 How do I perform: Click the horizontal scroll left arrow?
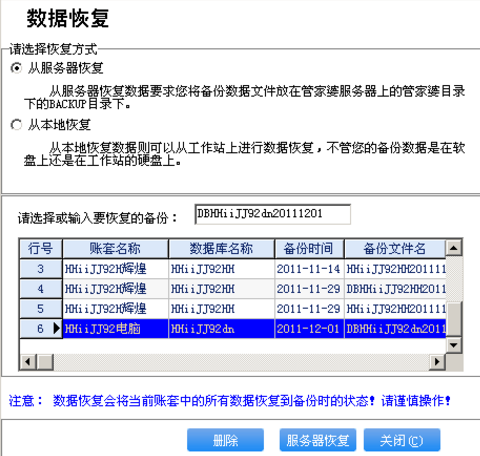(x=28, y=362)
